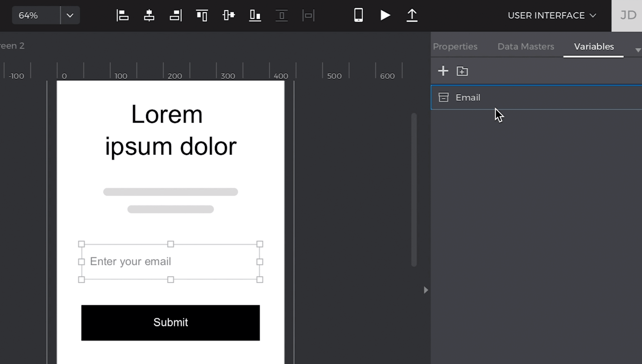The image size is (642, 364).
Task: Click the top-right resize handle of email field
Action: (x=260, y=244)
